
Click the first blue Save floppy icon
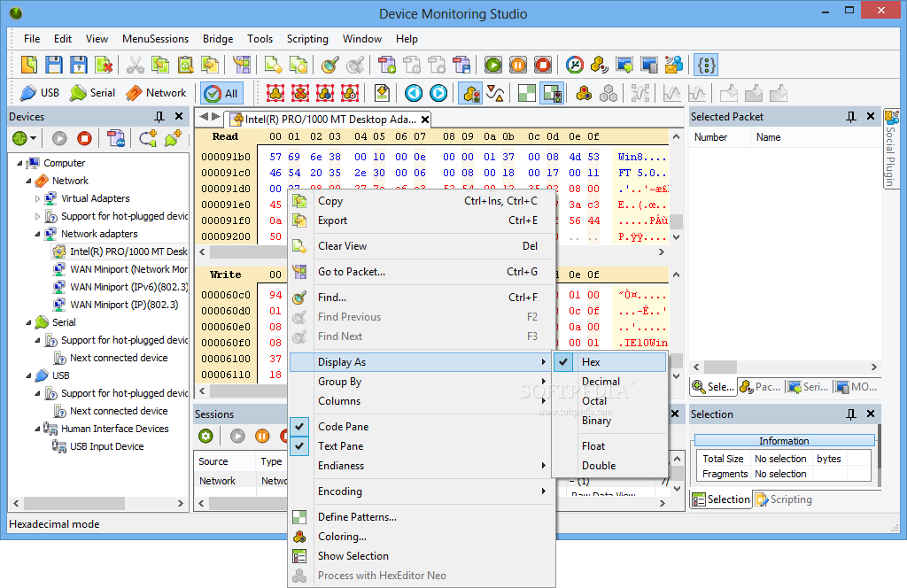pyautogui.click(x=54, y=65)
